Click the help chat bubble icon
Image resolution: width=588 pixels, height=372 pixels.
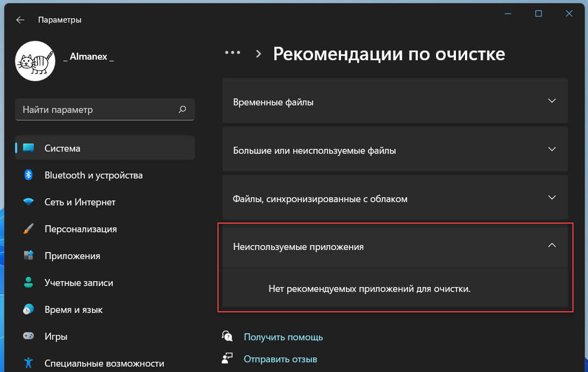tap(227, 336)
